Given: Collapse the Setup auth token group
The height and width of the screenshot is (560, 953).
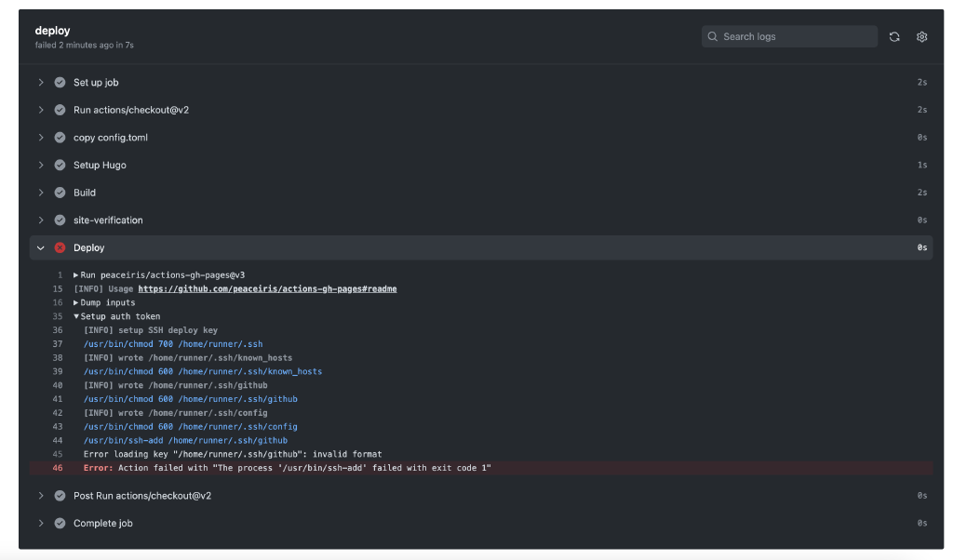Looking at the screenshot, I should [76, 316].
